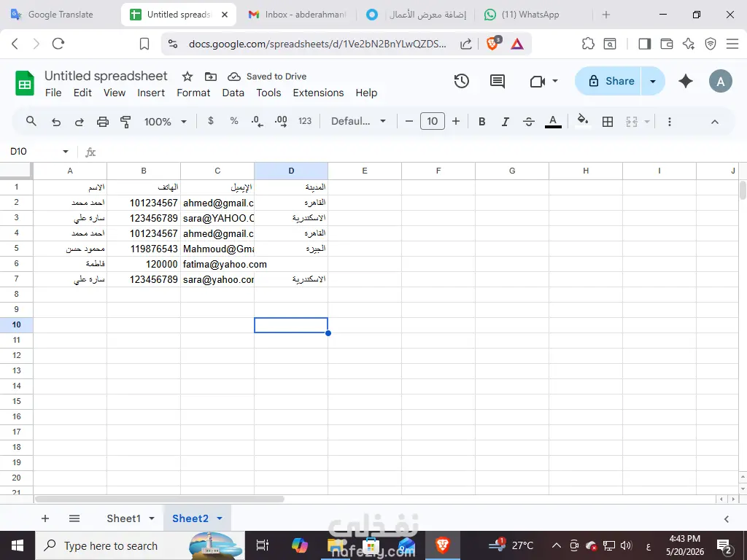Open the Format menu
747x560 pixels.
[x=193, y=93]
